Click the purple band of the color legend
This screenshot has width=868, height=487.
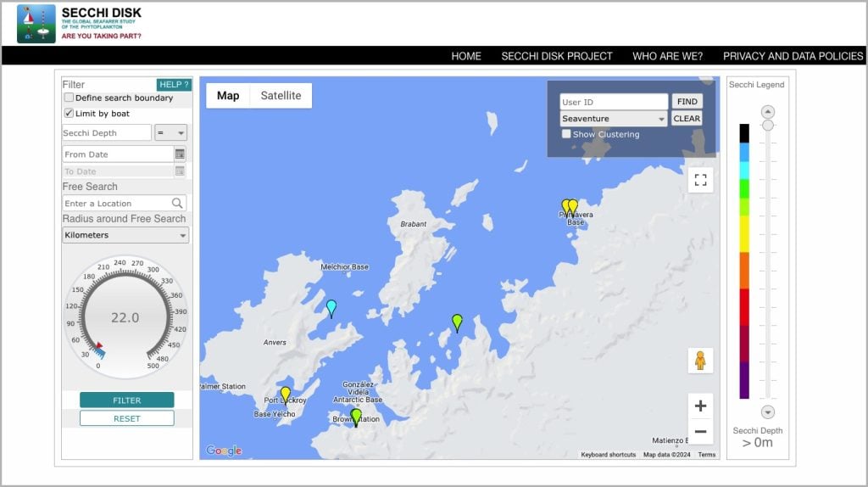pyautogui.click(x=744, y=381)
